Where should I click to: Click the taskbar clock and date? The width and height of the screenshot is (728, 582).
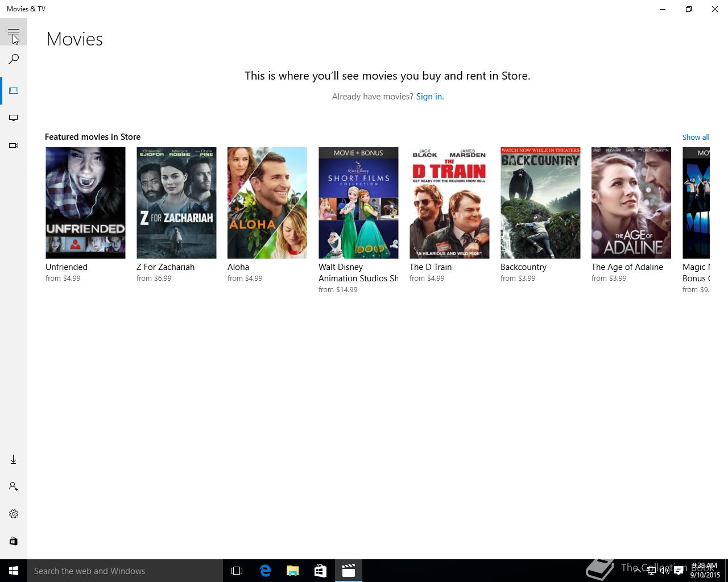point(705,571)
